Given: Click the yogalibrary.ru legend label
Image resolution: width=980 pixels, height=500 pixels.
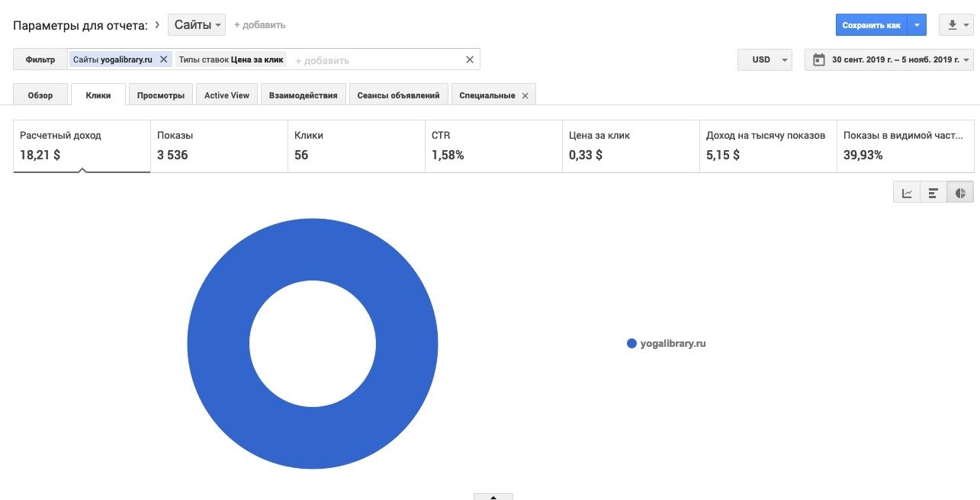Looking at the screenshot, I should click(673, 344).
